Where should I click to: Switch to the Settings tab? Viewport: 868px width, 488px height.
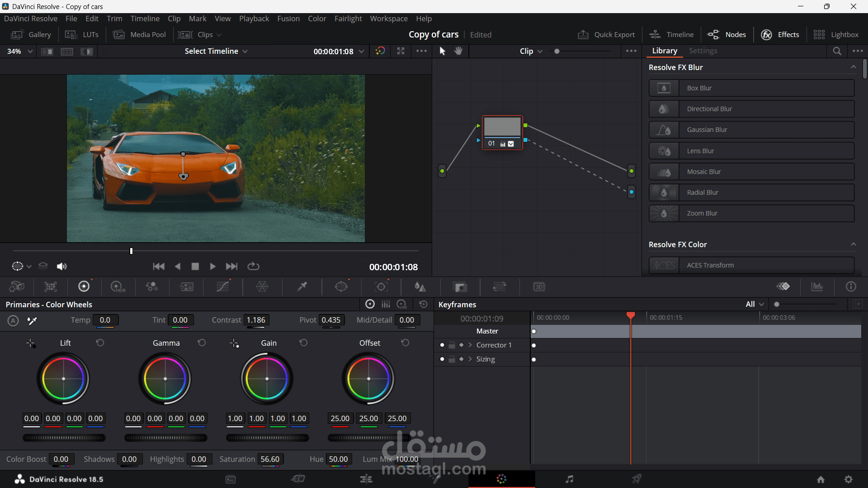pyautogui.click(x=703, y=51)
